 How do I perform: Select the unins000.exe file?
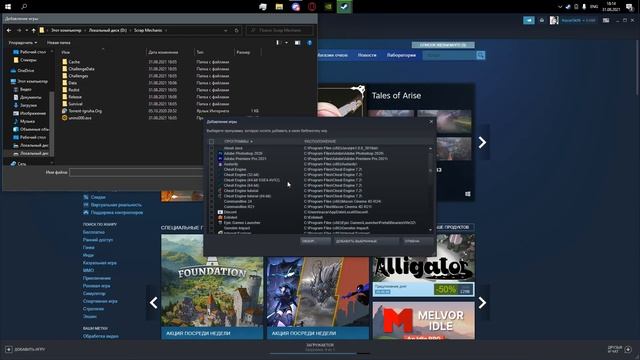[x=80, y=118]
